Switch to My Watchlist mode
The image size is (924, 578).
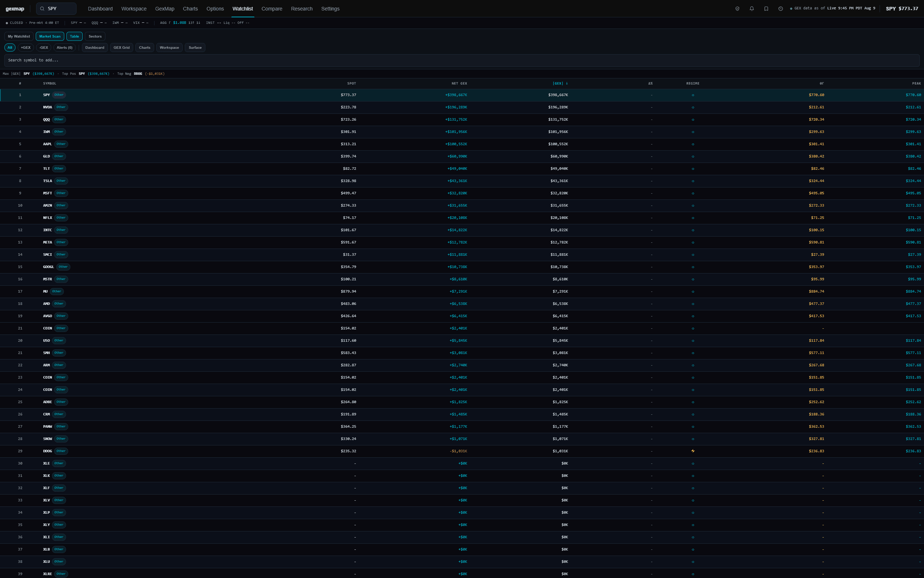point(19,36)
